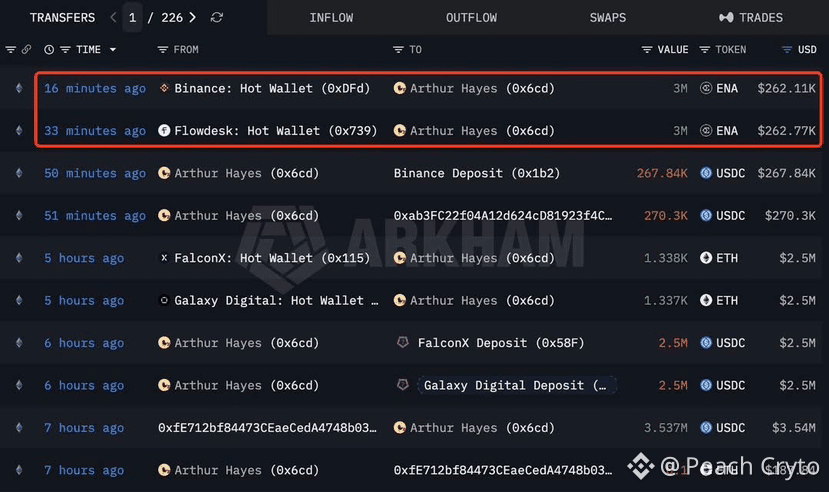Image resolution: width=829 pixels, height=492 pixels.
Task: Open Galaxy Digital Deposit address
Action: tap(515, 385)
